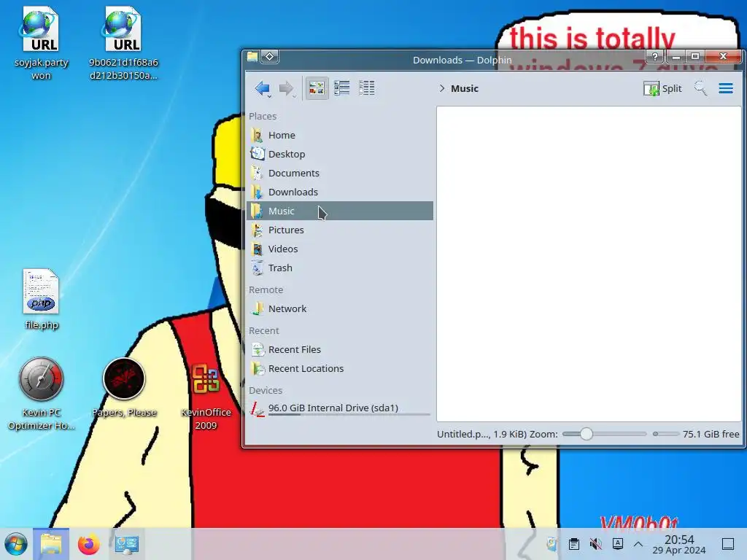Click the window help question mark button
The image size is (747, 560).
click(x=655, y=57)
